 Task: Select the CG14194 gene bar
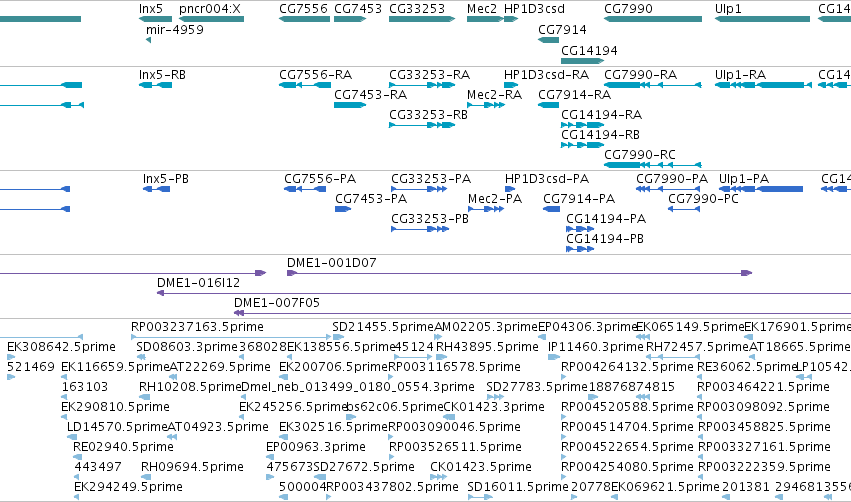coord(582,61)
